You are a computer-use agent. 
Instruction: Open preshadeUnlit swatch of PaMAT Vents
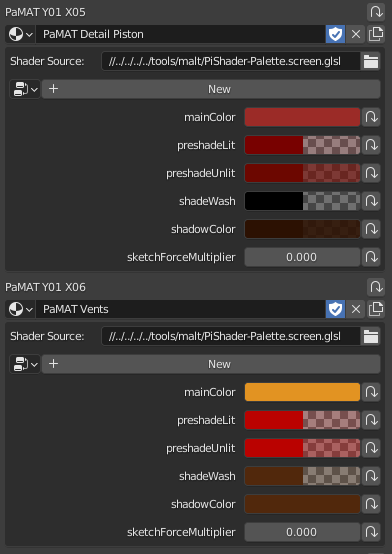tap(302, 448)
